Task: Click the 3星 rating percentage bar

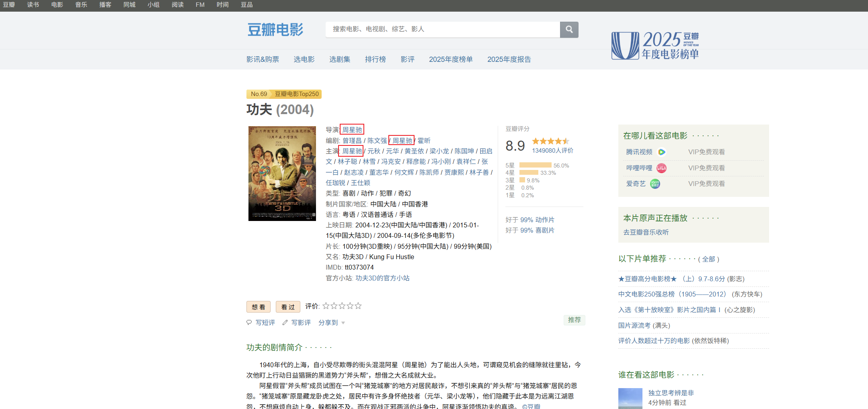Action: pos(522,180)
